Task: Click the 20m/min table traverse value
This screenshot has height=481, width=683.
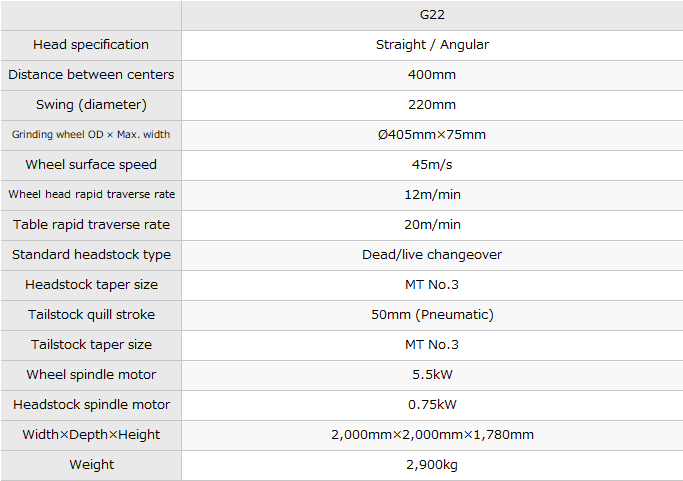Action: (x=432, y=225)
